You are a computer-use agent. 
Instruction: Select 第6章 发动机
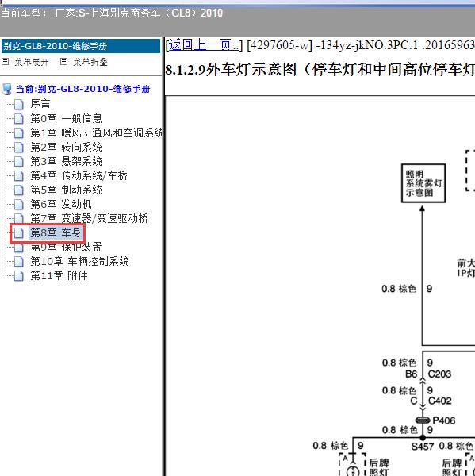[x=61, y=204]
